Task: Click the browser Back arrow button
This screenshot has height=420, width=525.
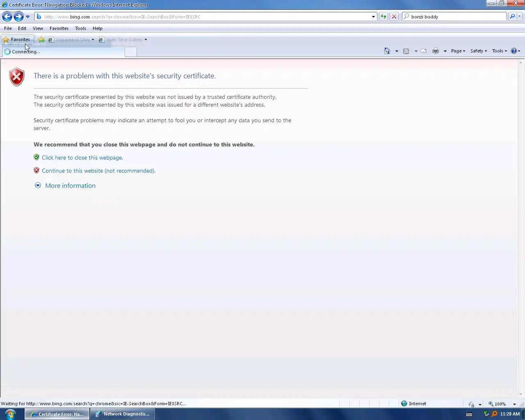Action: (7, 16)
